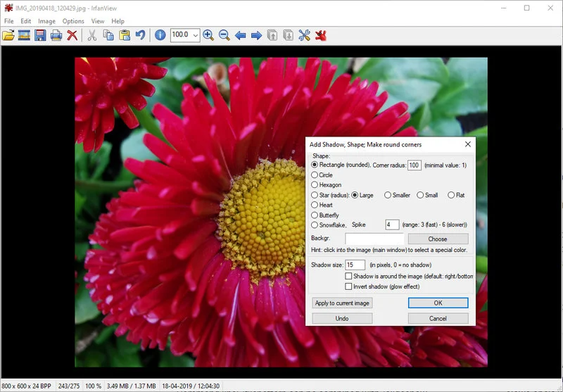Open the zoom percentage dropdown
This screenshot has height=392, width=563.
click(x=195, y=35)
